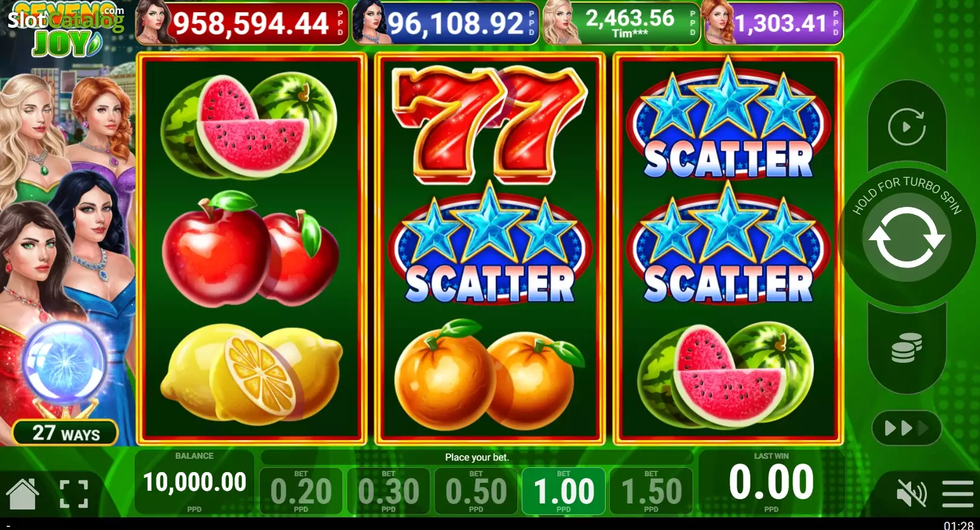Spin the reels with the circular arrows button
The image size is (980, 530).
906,237
